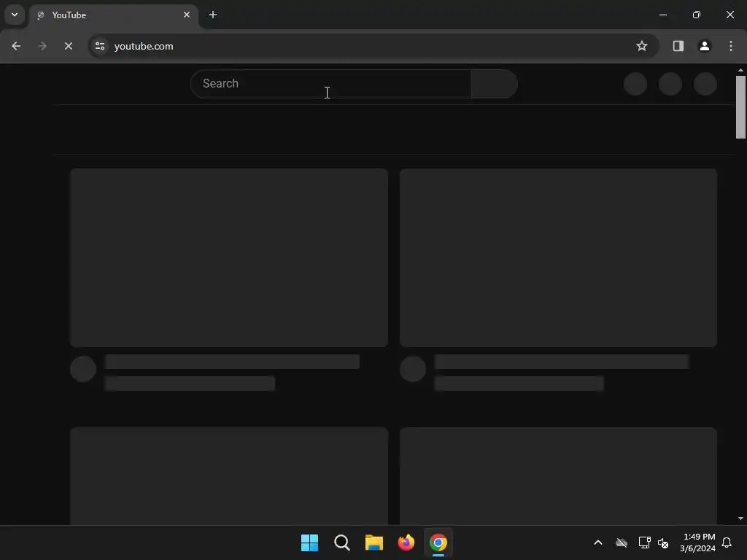Open muted volume tray icon
The width and height of the screenshot is (747, 560).
point(662,542)
